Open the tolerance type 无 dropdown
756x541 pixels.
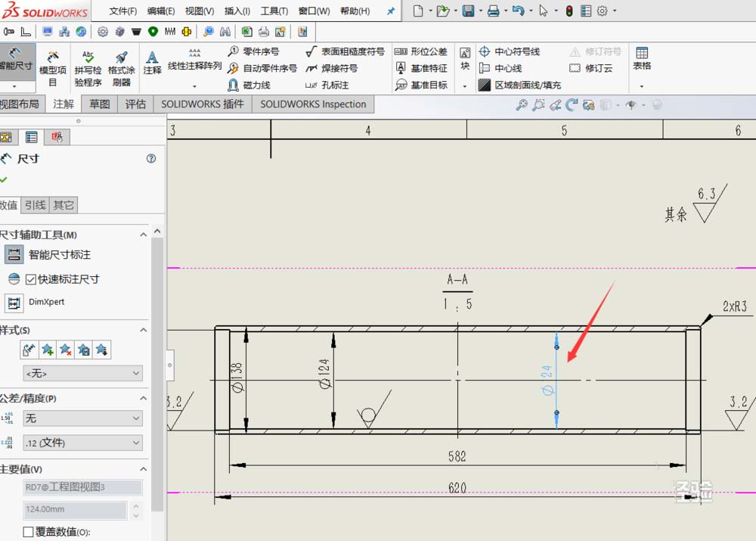[x=82, y=418]
